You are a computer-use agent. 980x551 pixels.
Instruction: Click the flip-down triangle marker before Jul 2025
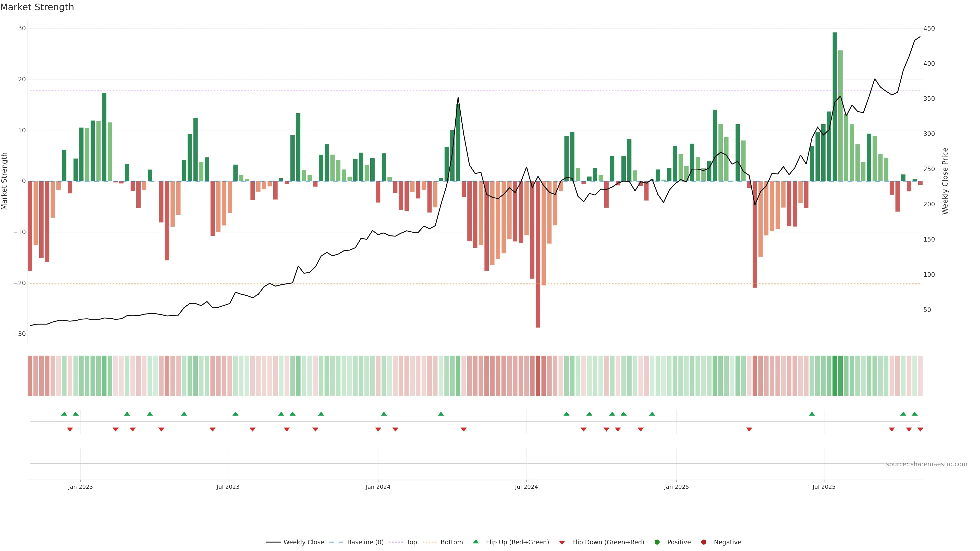[x=749, y=429]
